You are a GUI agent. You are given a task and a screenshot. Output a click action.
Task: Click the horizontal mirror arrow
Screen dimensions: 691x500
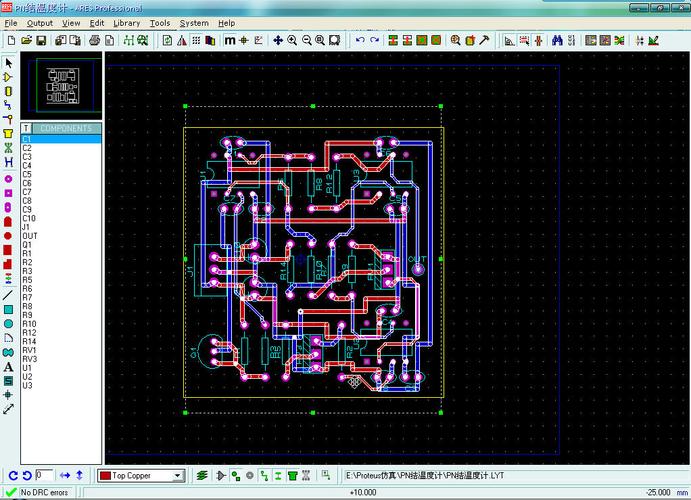pos(65,475)
